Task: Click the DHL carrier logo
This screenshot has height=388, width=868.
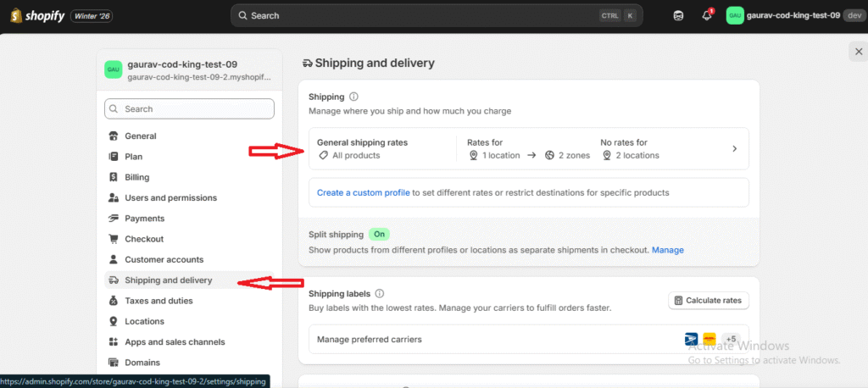Action: (x=709, y=339)
